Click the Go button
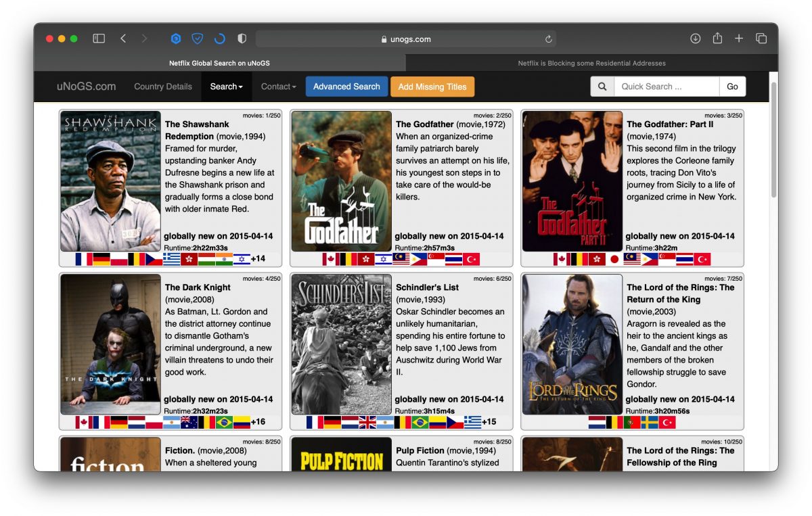Screen dimensions: 812x516 (733, 87)
